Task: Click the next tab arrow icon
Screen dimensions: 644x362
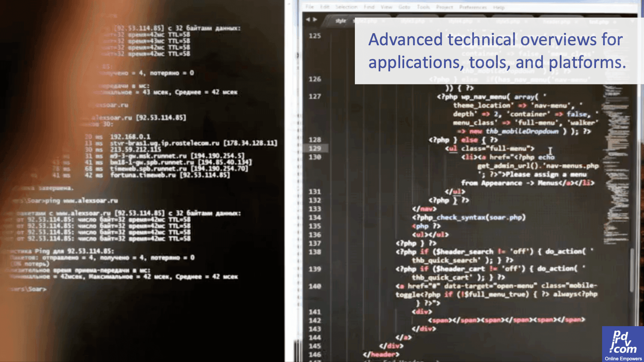Action: pyautogui.click(x=315, y=20)
